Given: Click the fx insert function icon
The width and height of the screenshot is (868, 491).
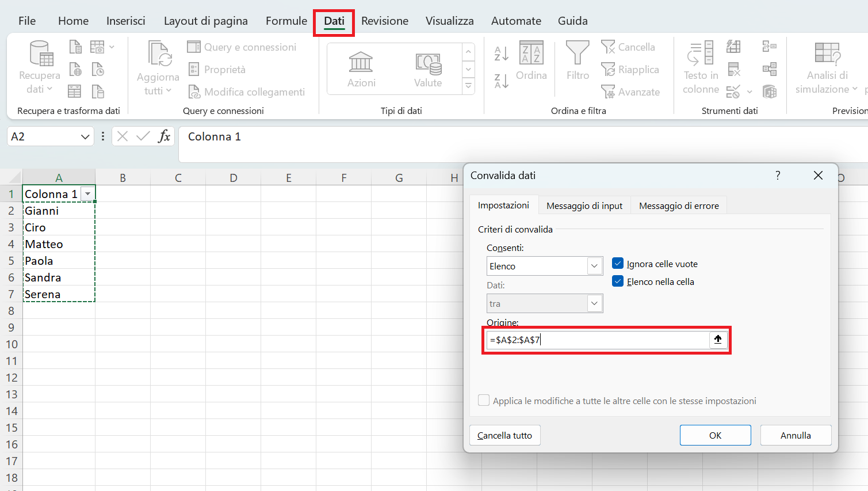Looking at the screenshot, I should click(x=164, y=136).
